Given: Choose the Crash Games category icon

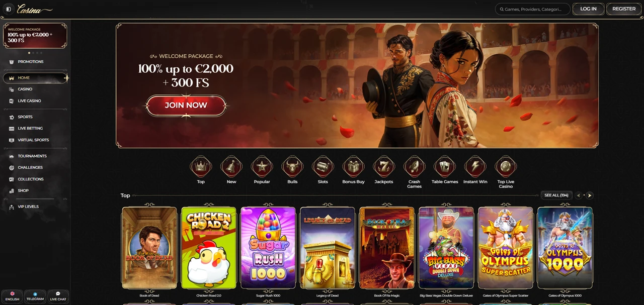Looking at the screenshot, I should point(414,166).
